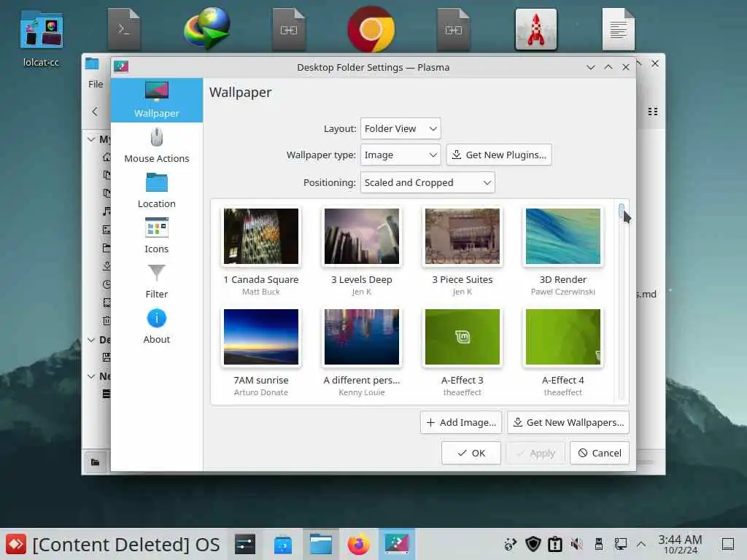The width and height of the screenshot is (747, 560).
Task: Switch to Mouse Actions section
Action: pos(157,145)
